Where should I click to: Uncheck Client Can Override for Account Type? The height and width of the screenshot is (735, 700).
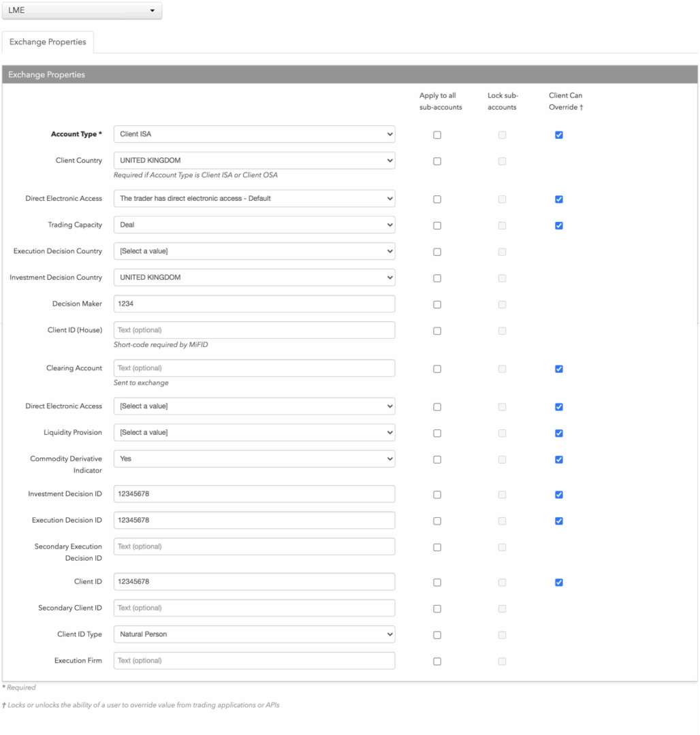559,135
